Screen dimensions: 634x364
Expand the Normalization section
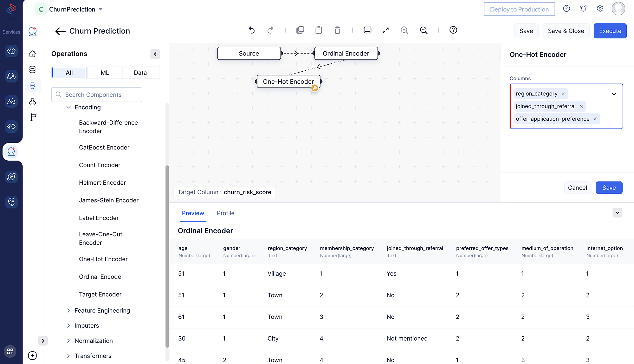69,341
